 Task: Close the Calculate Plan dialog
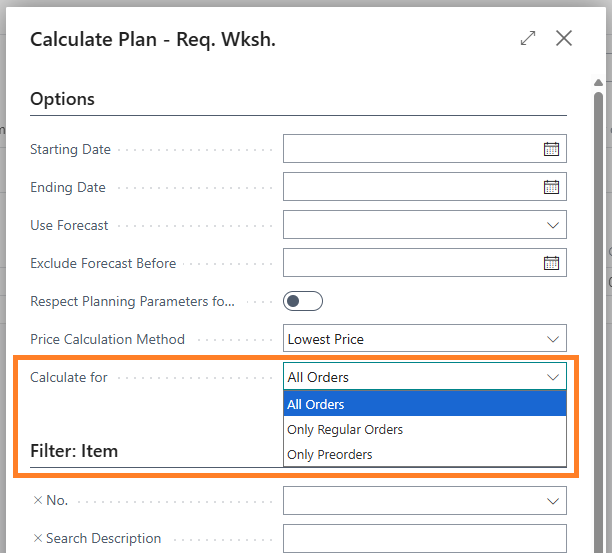564,39
